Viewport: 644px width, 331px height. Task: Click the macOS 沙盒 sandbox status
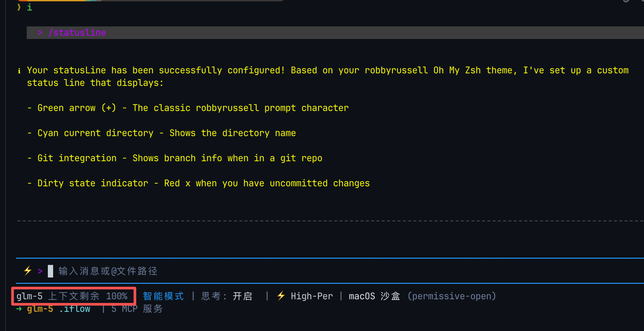(374, 296)
